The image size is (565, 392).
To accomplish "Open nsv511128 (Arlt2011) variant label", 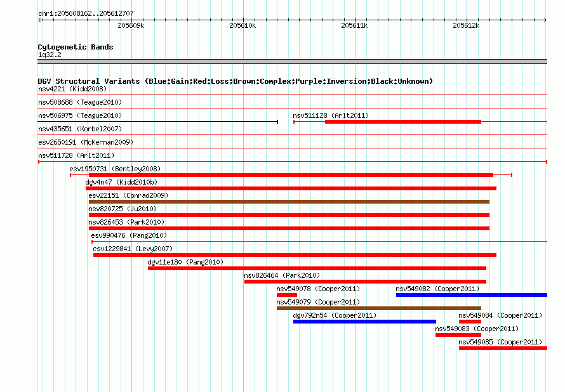I will [331, 115].
